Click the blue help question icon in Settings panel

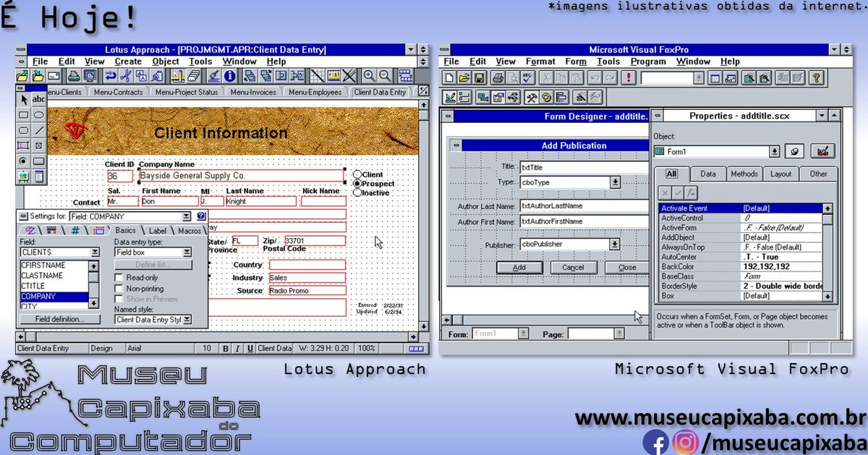tap(200, 216)
